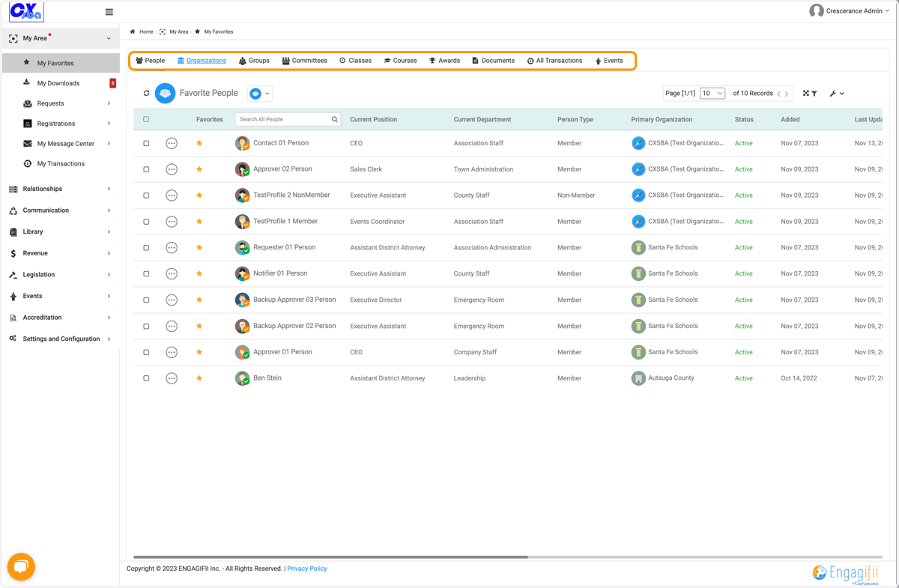Open the wrench tools menu
This screenshot has height=588, width=899.
click(x=837, y=94)
